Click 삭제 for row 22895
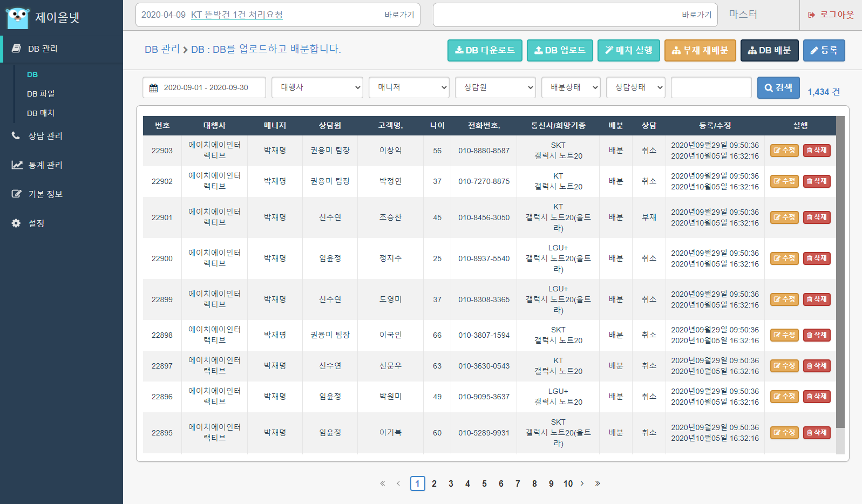Image resolution: width=862 pixels, height=504 pixels. click(x=817, y=433)
